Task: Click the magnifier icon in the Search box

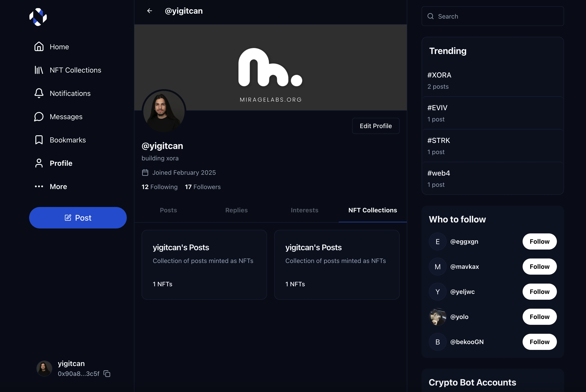Action: [431, 16]
